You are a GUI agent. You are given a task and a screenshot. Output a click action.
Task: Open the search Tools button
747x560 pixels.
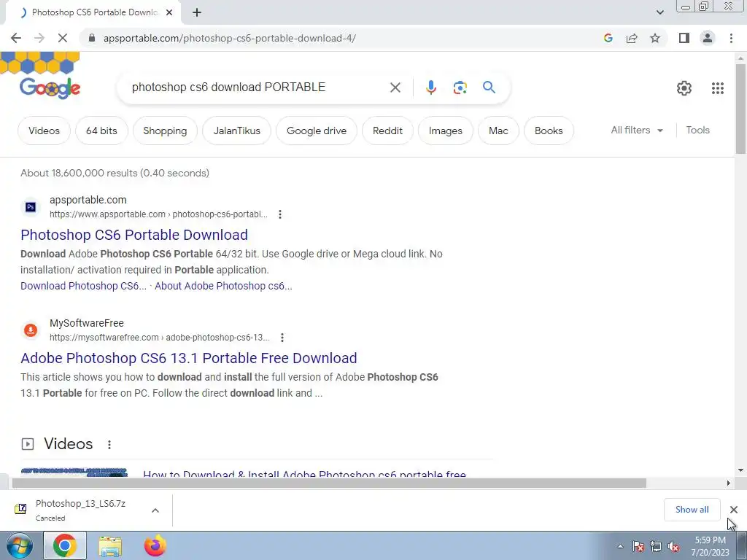coord(697,130)
